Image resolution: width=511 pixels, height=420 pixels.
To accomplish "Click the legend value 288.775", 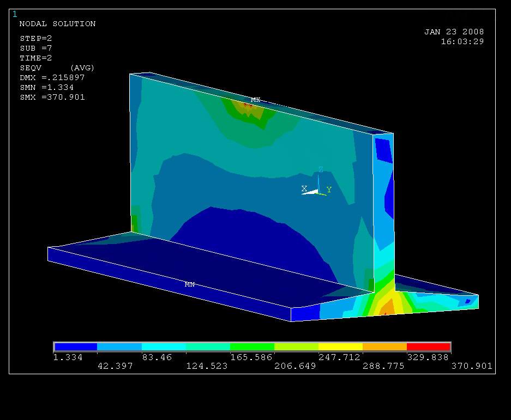I will (x=383, y=366).
